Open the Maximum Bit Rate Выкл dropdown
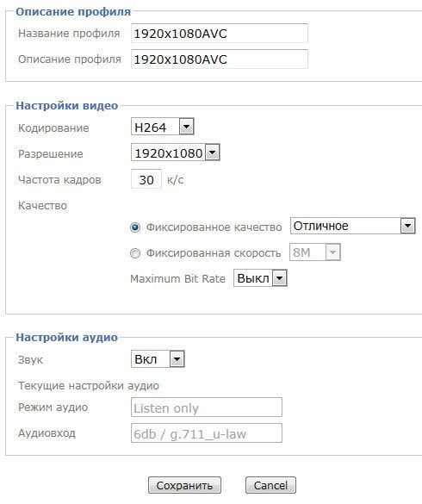This screenshot has height=504, width=422. (260, 278)
